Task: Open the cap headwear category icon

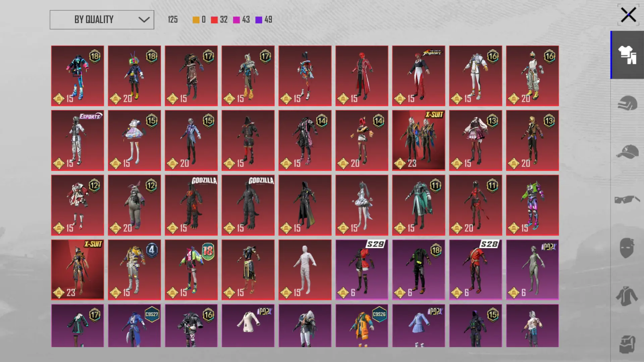Action: click(x=627, y=152)
